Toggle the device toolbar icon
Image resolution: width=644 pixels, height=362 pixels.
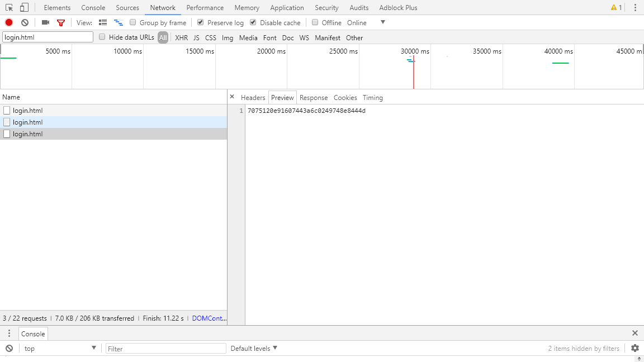[x=24, y=8]
